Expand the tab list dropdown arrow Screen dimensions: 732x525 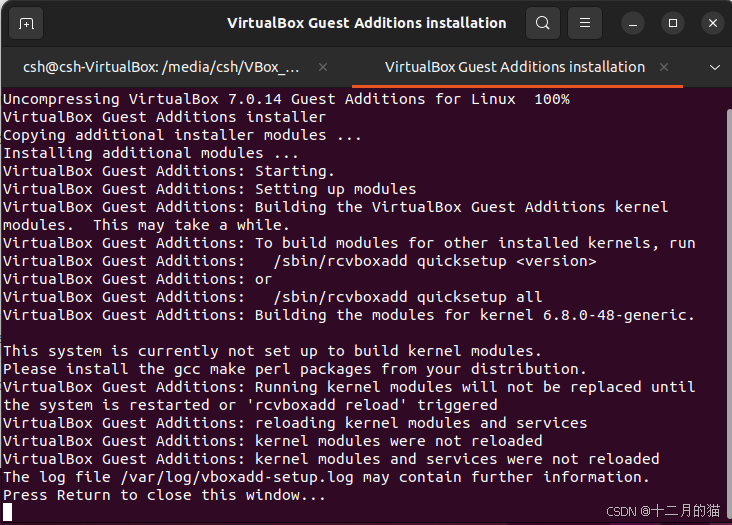(715, 68)
